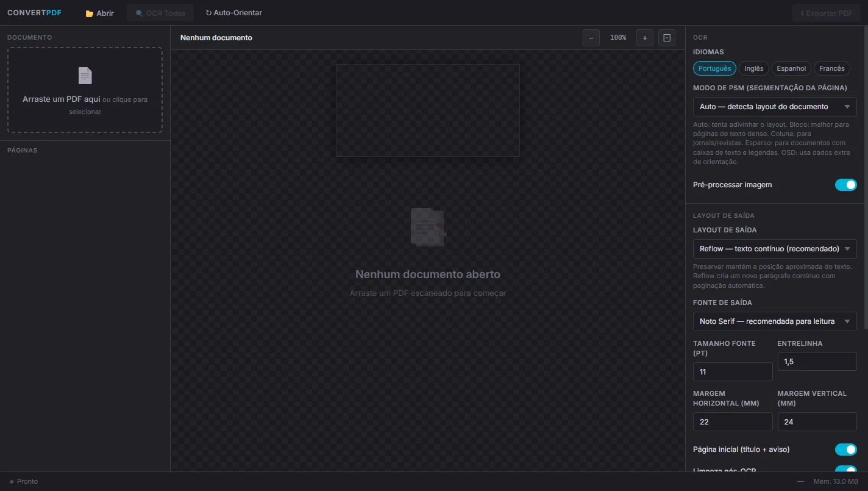This screenshot has width=868, height=491.
Task: Toggle the Página inicial (título + aviso) switch
Action: (x=846, y=450)
